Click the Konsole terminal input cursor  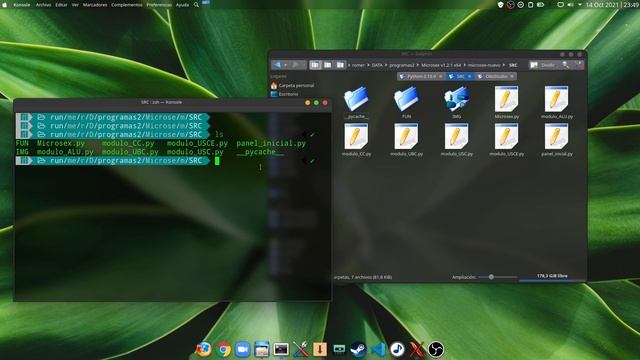click(217, 161)
